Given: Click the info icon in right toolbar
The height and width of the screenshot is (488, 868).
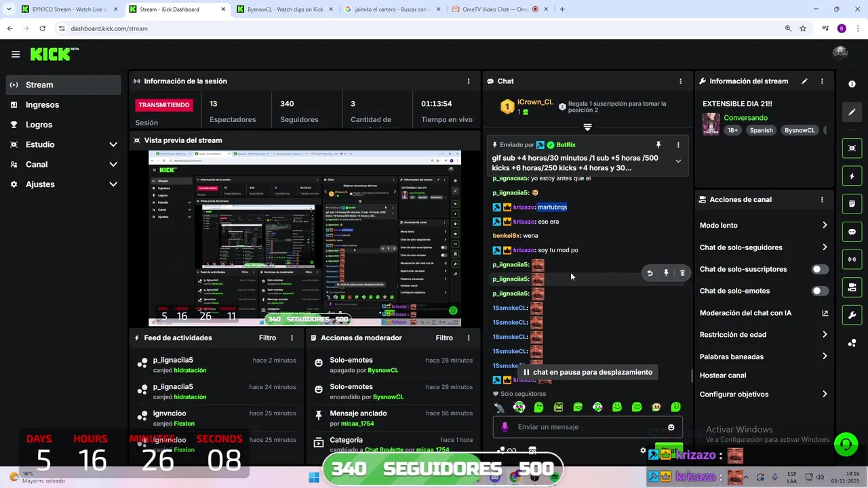Looking at the screenshot, I should click(x=852, y=84).
